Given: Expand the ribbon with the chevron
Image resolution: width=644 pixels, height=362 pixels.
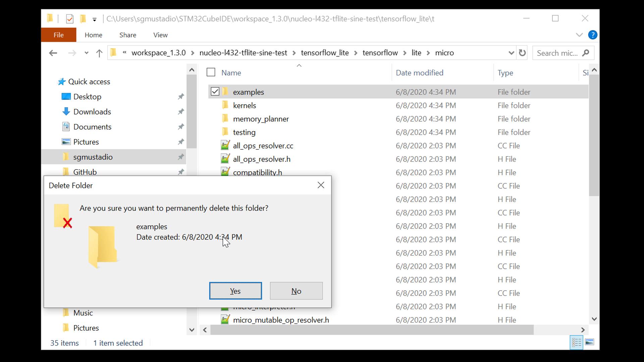Looking at the screenshot, I should pyautogui.click(x=579, y=35).
